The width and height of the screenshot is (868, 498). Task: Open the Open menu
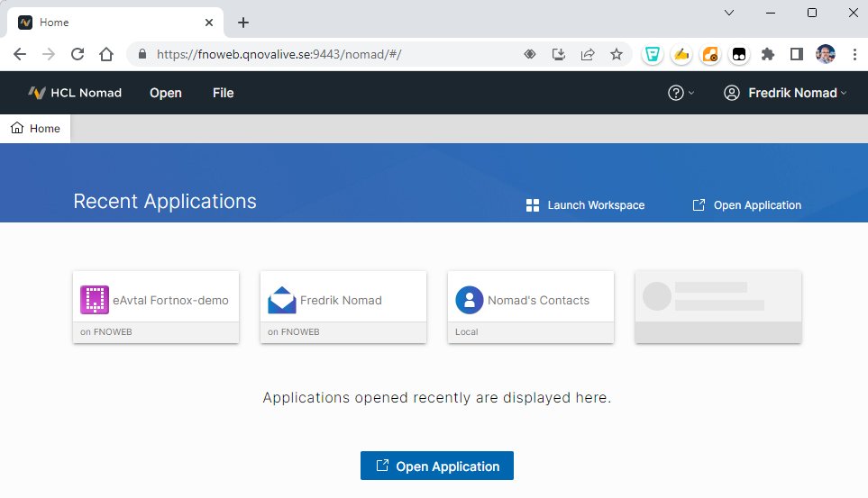tap(166, 93)
